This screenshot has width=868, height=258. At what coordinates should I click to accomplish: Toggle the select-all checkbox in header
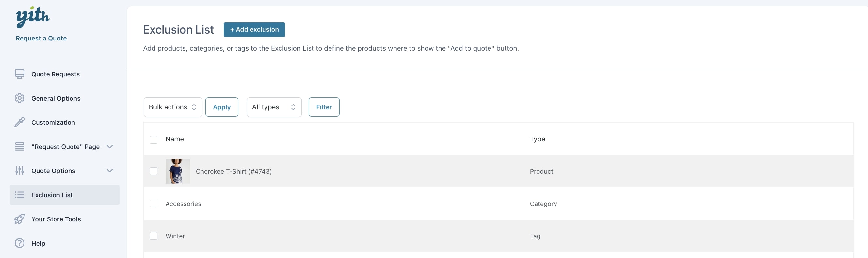click(x=153, y=139)
